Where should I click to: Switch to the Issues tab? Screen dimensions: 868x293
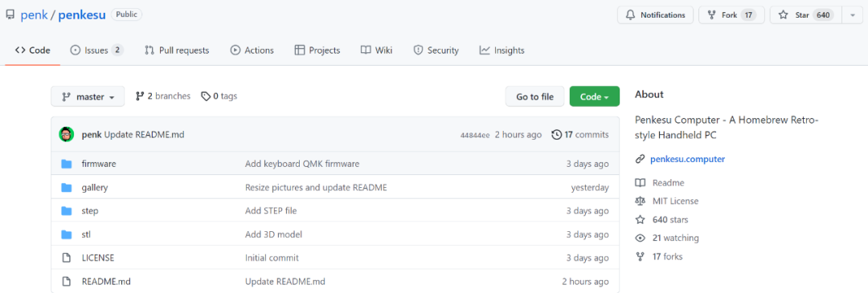point(97,51)
